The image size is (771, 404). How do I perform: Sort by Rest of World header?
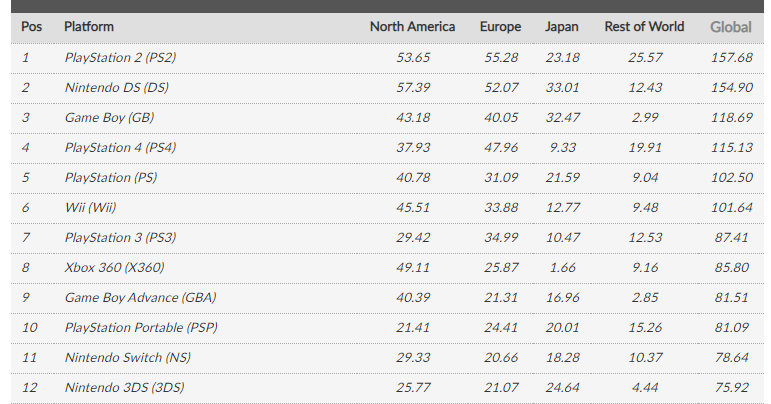644,27
